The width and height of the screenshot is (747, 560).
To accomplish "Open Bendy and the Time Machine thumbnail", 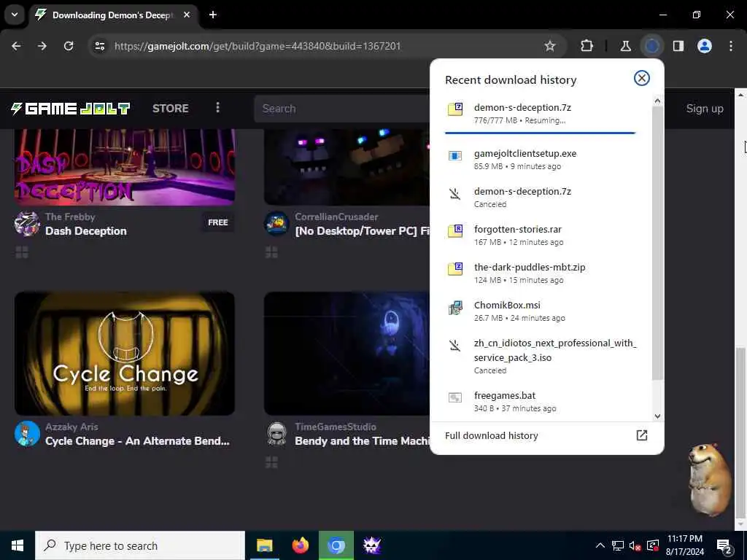I will tap(347, 354).
